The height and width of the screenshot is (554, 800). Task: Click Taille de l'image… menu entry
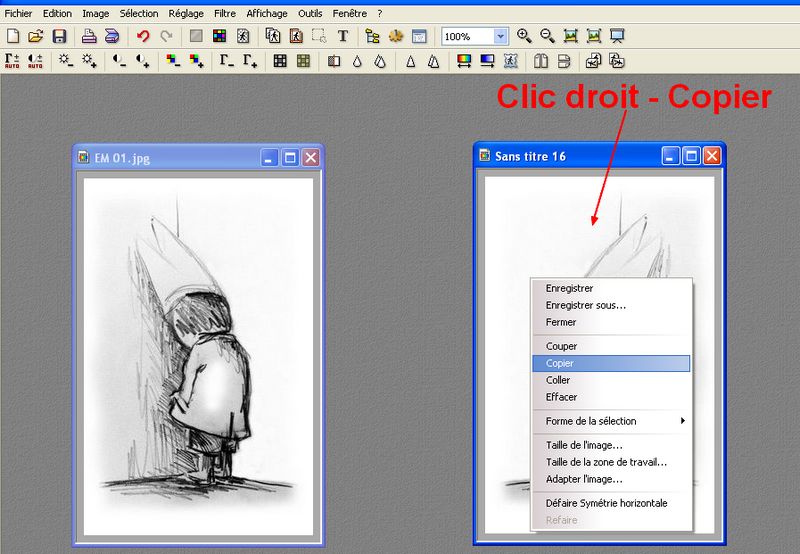point(584,445)
